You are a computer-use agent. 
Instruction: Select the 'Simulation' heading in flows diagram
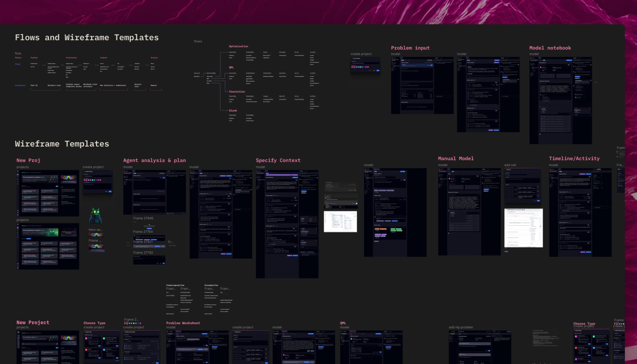(237, 91)
